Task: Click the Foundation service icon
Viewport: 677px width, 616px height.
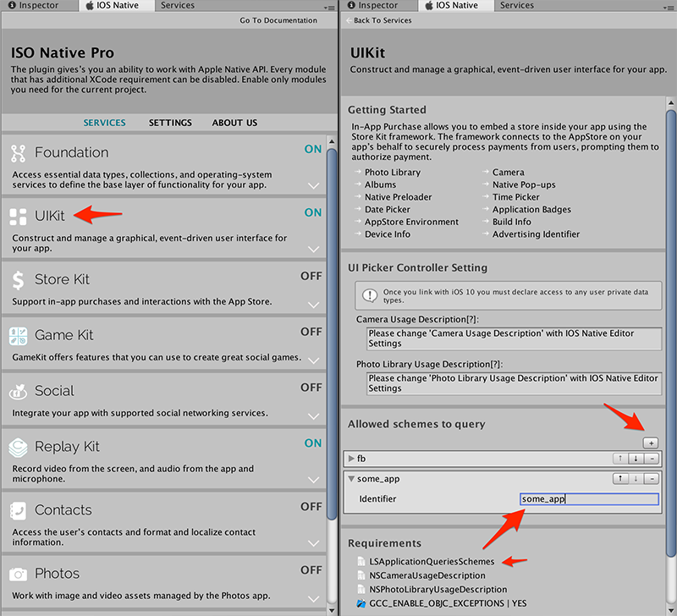Action: pyautogui.click(x=18, y=153)
